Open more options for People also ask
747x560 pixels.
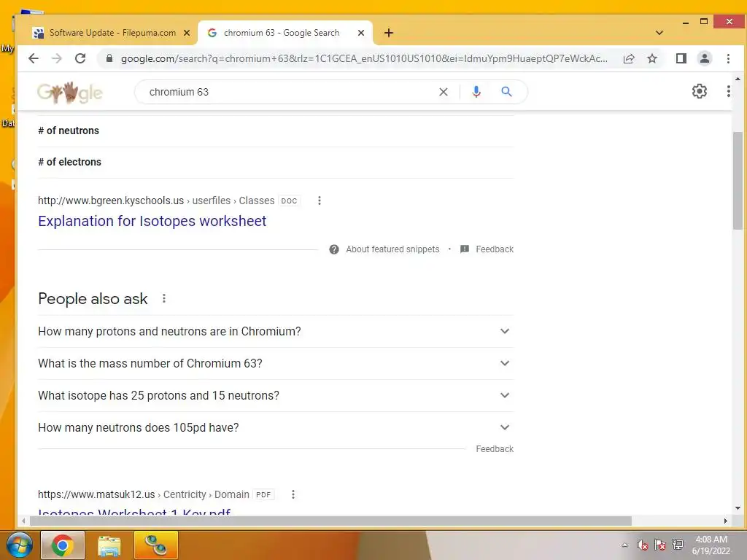[x=164, y=298]
